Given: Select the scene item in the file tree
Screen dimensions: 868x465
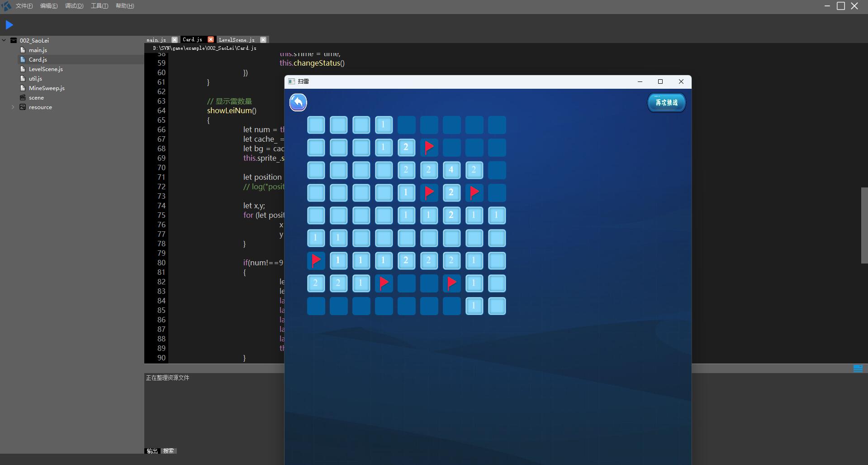Looking at the screenshot, I should coord(36,98).
